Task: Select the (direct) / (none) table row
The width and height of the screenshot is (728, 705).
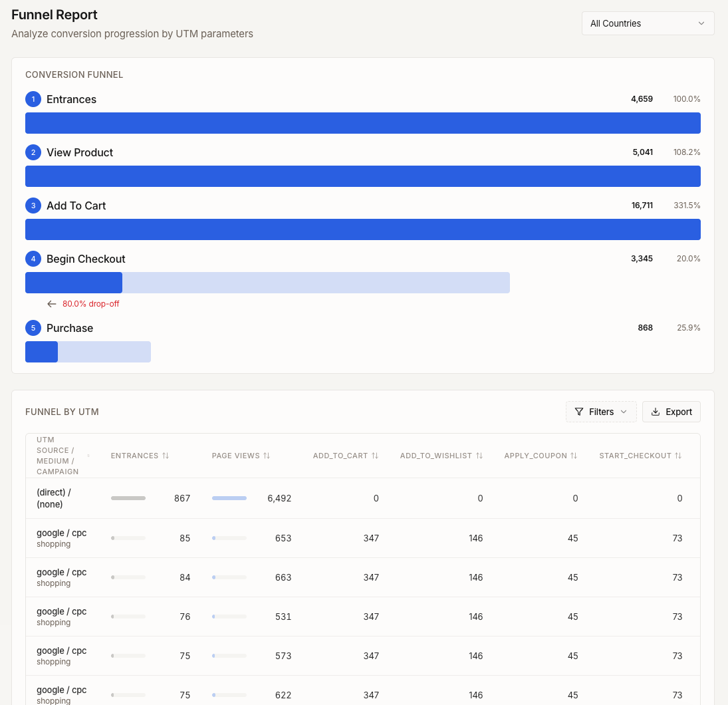Action: tap(363, 498)
